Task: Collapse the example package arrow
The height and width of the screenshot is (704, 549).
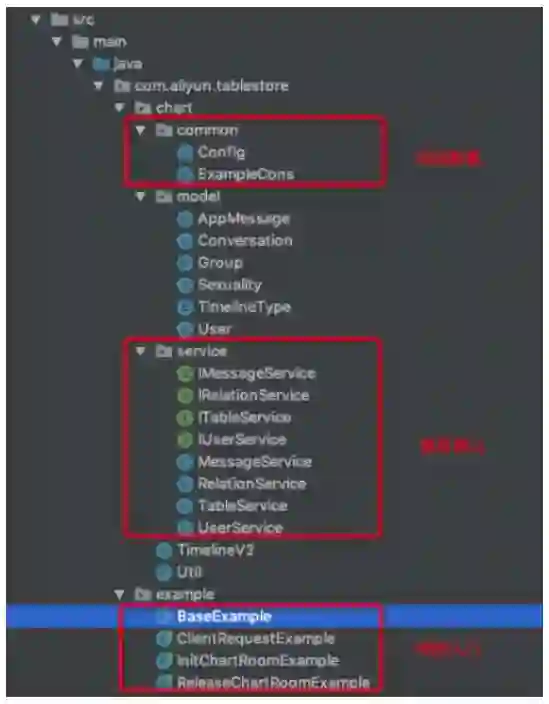Action: coord(119,594)
